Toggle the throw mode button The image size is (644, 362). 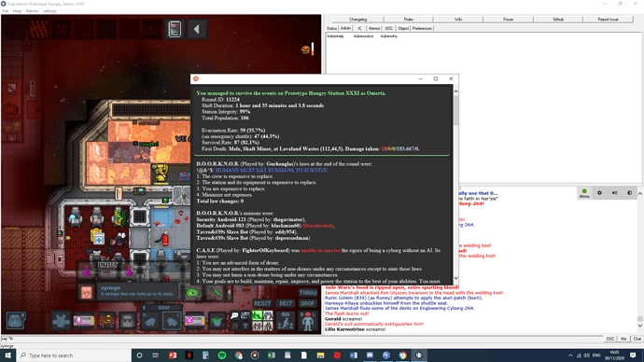(308, 293)
